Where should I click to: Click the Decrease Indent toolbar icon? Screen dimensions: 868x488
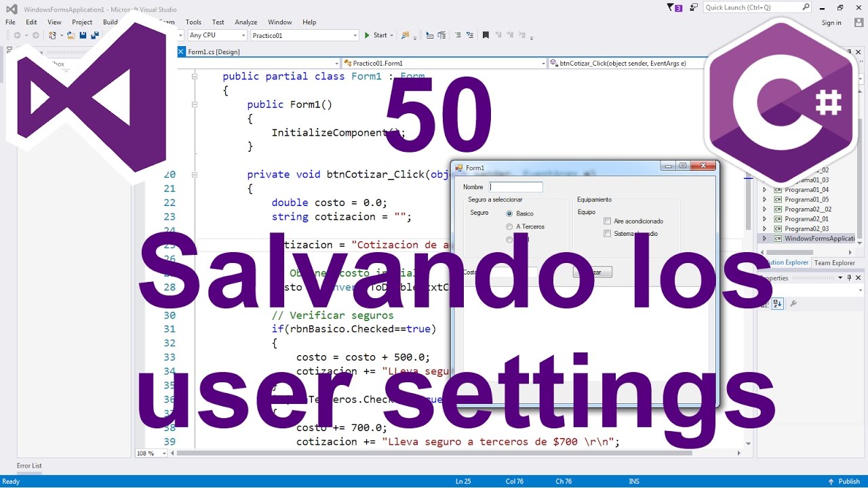pos(431,35)
